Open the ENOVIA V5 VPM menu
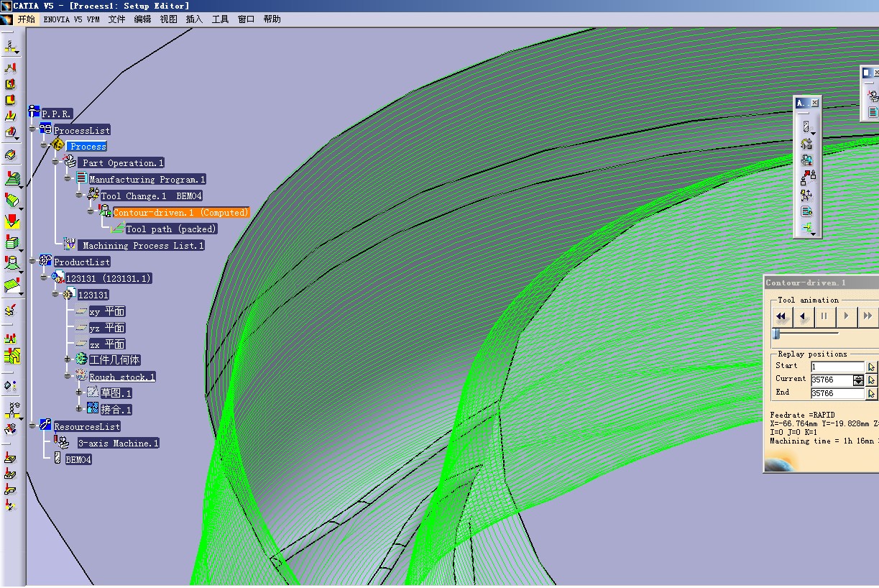 71,19
